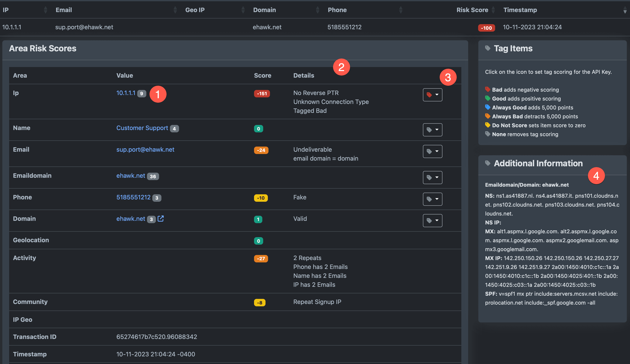
Task: Sort table by Geo IP column
Action: click(243, 10)
